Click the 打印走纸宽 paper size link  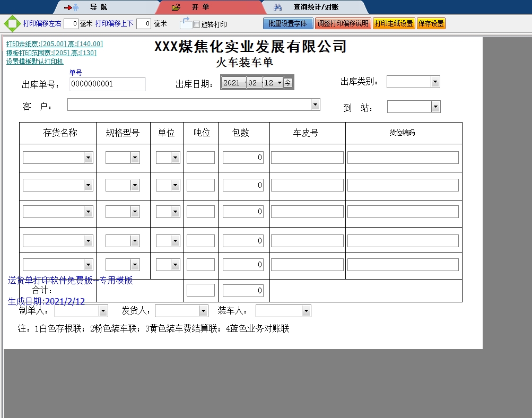coord(55,44)
